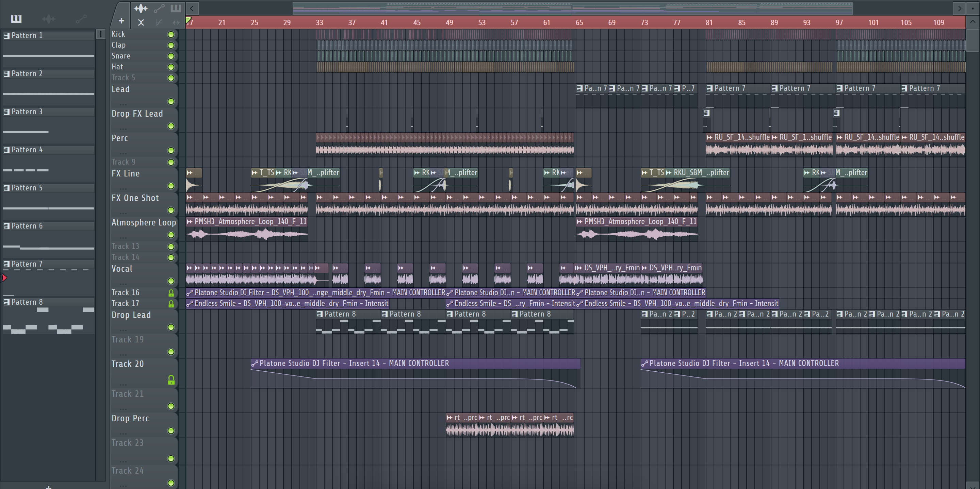Mute the Drop Perc track

click(x=171, y=431)
